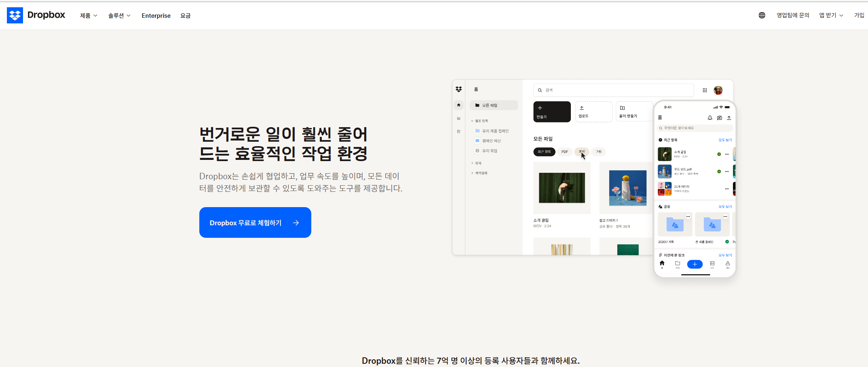Viewport: 868px width, 367px height.
Task: Open the 요금 pricing page
Action: tap(186, 16)
